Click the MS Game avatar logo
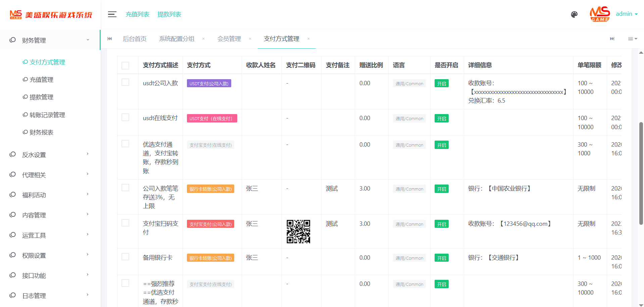The height and width of the screenshot is (307, 644). click(600, 14)
